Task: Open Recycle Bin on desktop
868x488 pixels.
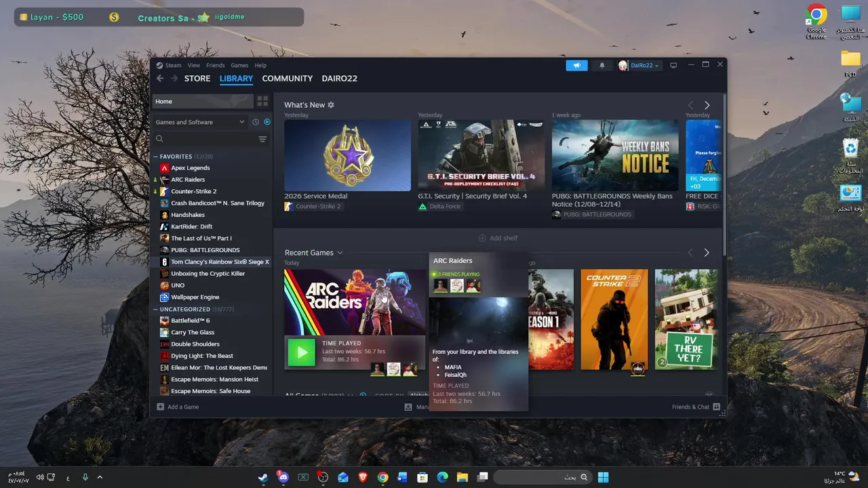Action: 850,157
